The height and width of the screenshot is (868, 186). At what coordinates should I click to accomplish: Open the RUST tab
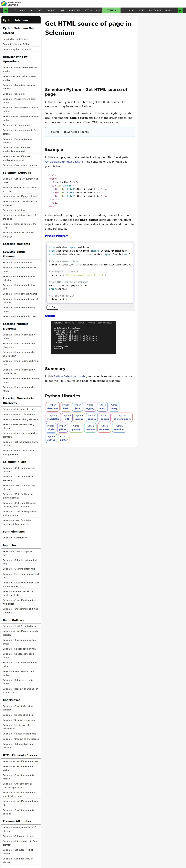[131, 10]
